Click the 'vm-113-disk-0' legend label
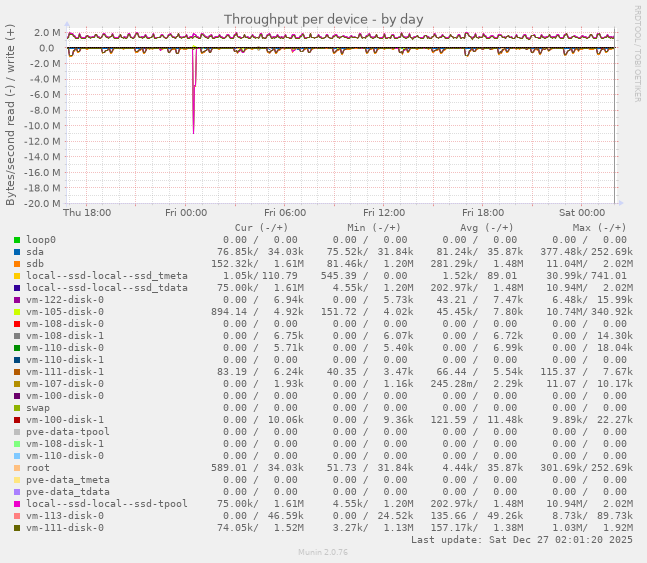Screen dimensions: 647x563 pos(65,516)
